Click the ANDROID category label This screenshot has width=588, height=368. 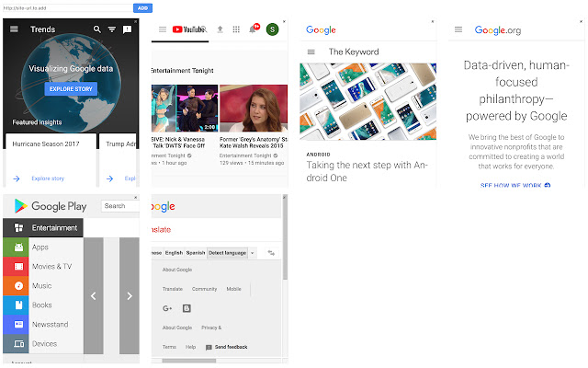(x=319, y=155)
